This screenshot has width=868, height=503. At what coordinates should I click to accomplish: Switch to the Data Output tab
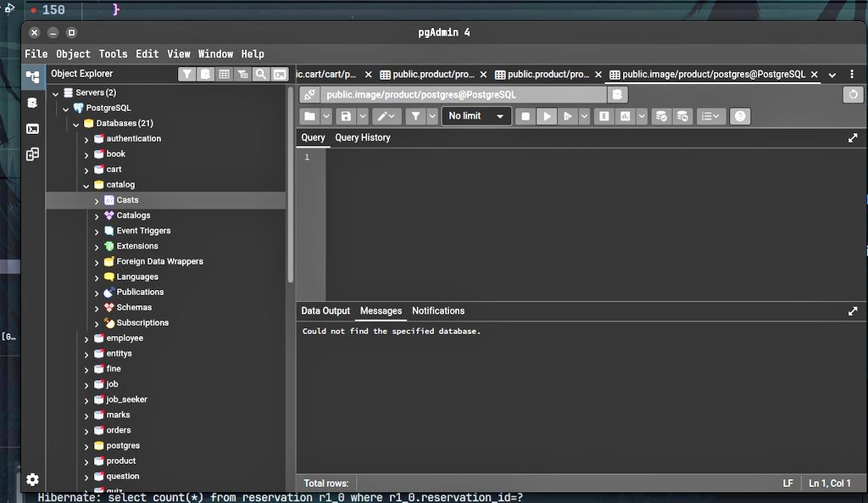point(325,310)
